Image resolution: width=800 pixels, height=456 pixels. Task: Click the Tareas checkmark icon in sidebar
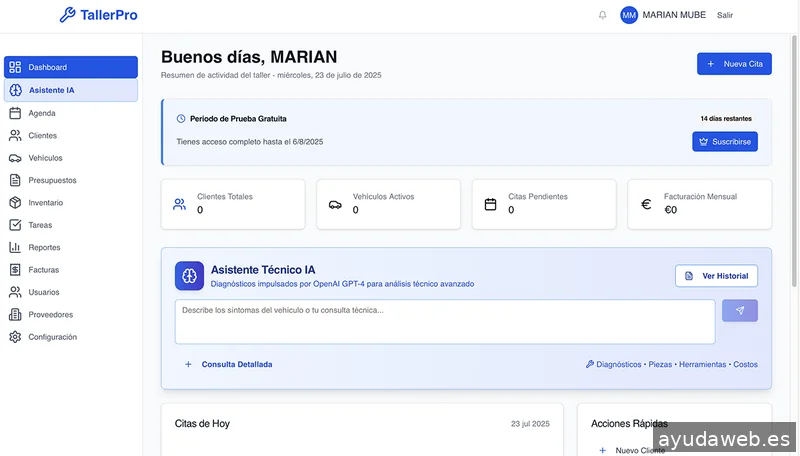(x=15, y=225)
